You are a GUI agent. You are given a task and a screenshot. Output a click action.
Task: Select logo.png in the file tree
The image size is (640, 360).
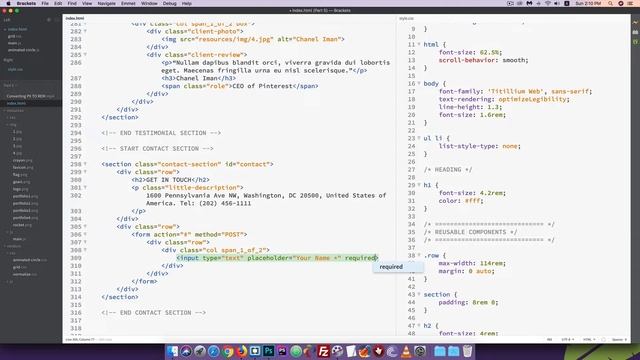(20, 189)
